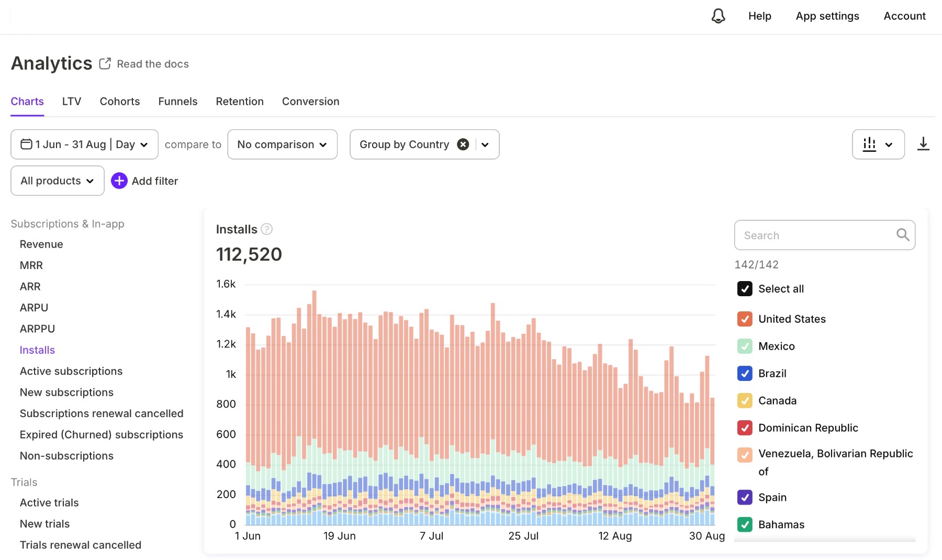
Task: Switch to the Cohorts tab
Action: [x=120, y=102]
